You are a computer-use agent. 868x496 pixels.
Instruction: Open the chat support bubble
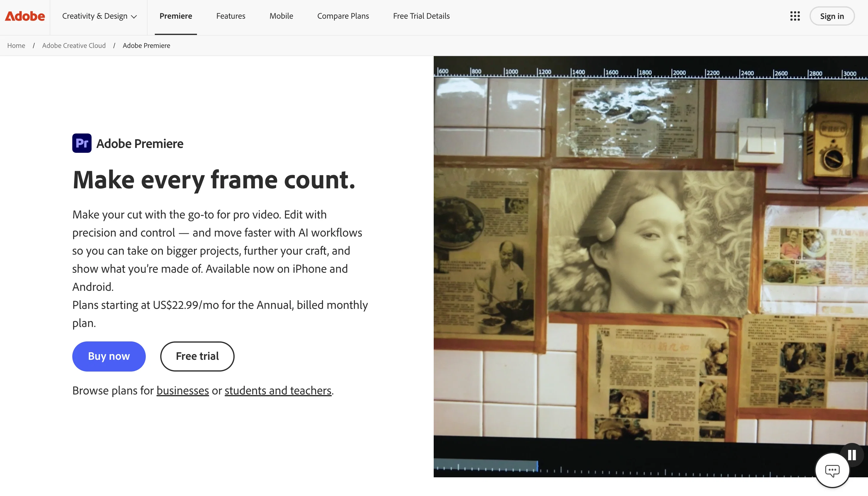[832, 470]
